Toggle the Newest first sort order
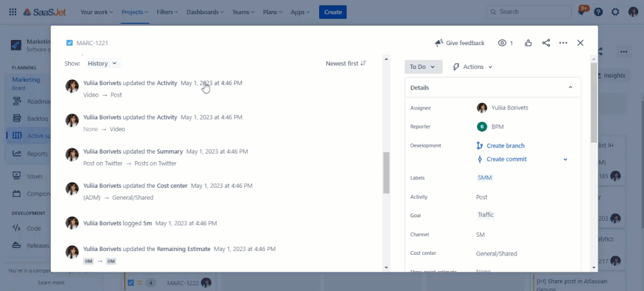The height and width of the screenshot is (291, 644). click(346, 63)
